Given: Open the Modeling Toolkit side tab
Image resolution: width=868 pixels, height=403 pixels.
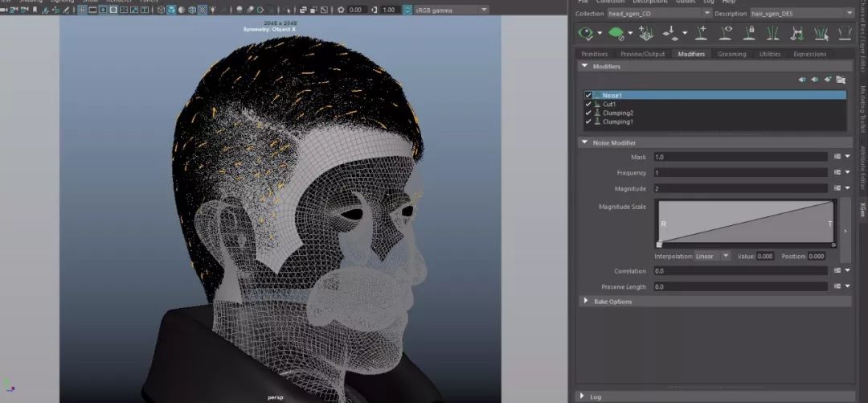Looking at the screenshot, I should (862, 109).
